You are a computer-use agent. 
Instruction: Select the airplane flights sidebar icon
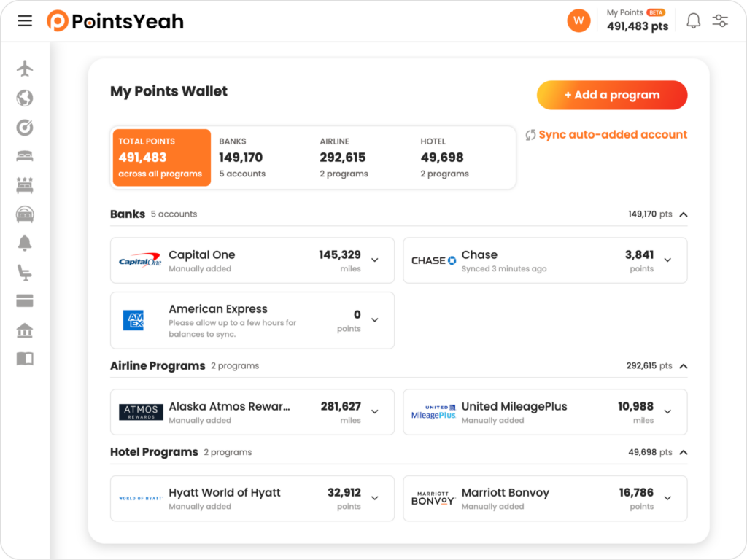25,68
